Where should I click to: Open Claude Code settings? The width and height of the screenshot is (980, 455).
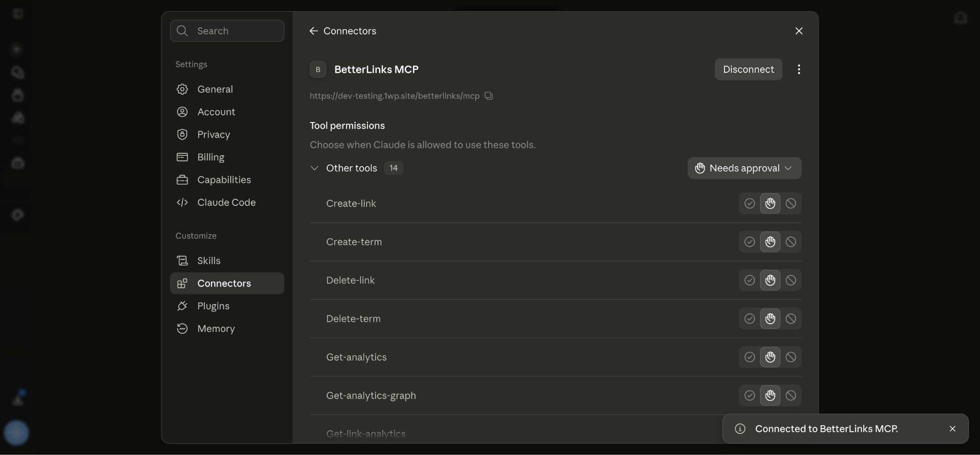227,202
